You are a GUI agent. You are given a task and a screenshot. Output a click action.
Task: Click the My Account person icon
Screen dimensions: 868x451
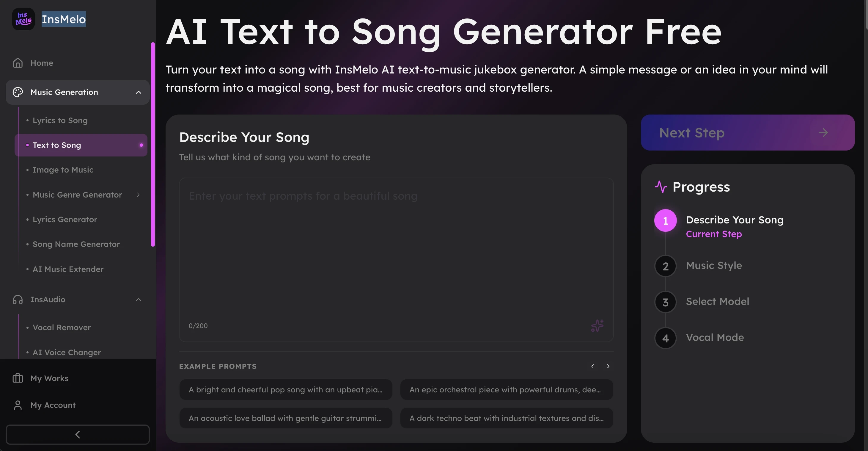[18, 405]
